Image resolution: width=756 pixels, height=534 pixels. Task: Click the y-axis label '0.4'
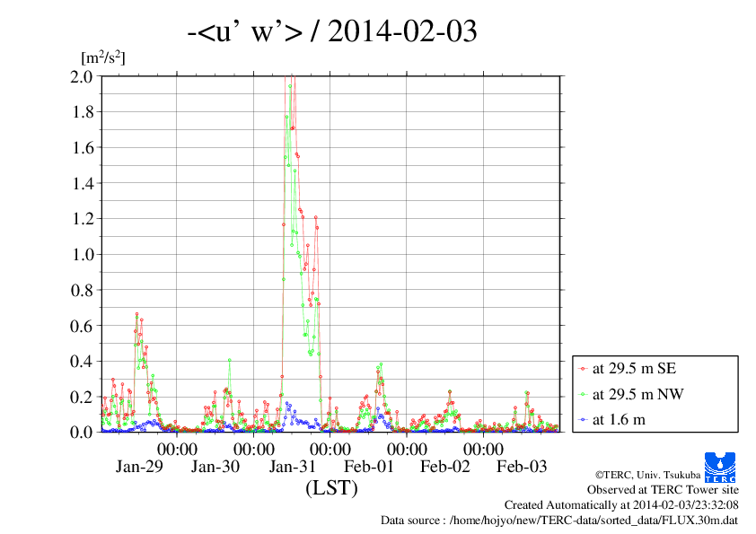[x=82, y=361]
